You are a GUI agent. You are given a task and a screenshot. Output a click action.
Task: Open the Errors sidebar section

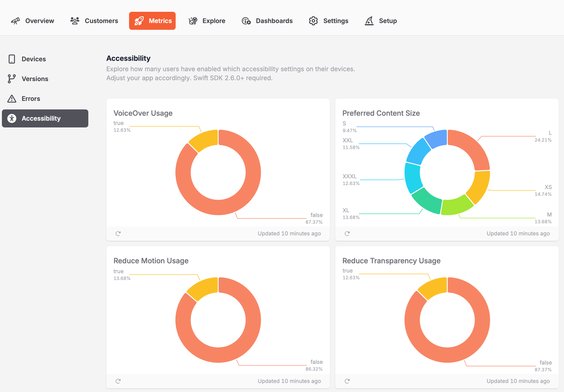click(x=31, y=99)
